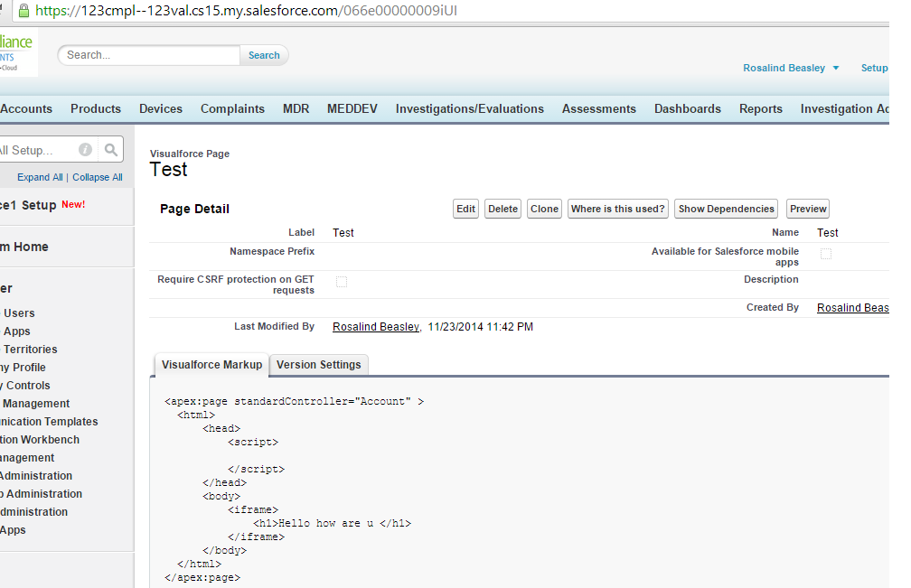This screenshot has height=588, width=911.
Task: Click the Preview button
Action: [808, 209]
